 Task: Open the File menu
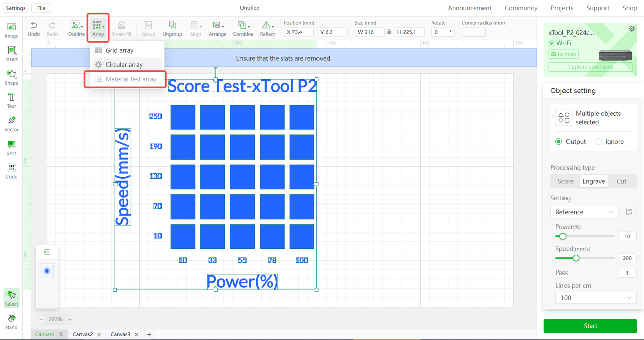point(41,8)
